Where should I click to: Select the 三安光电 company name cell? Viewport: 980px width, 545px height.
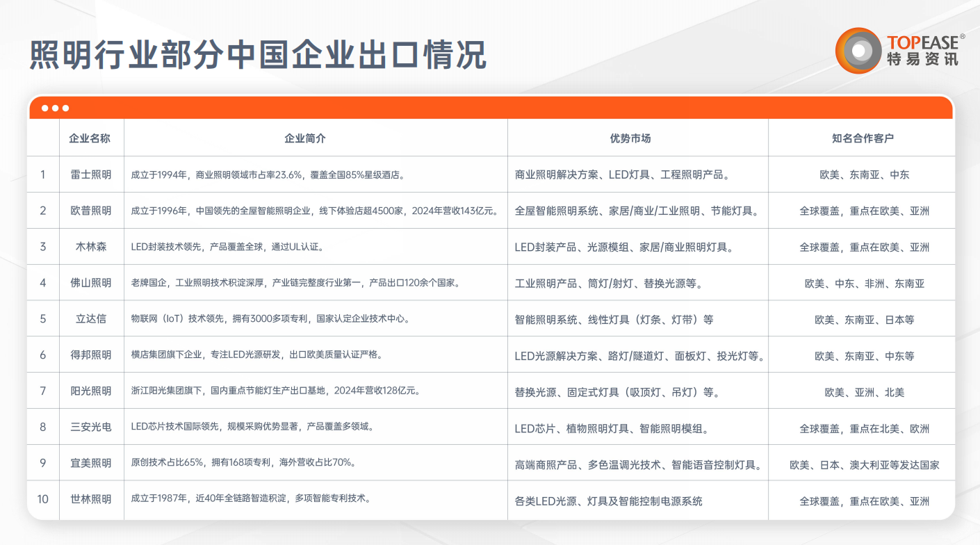(91, 428)
